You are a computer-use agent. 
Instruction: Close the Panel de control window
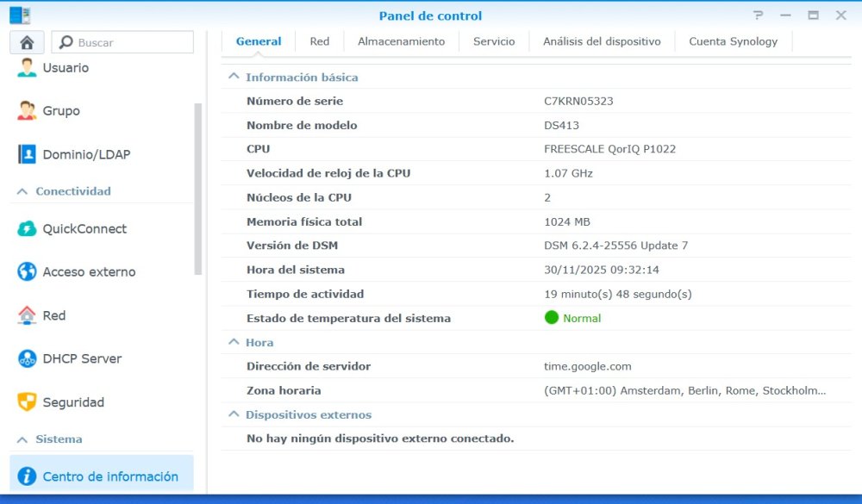tap(841, 16)
